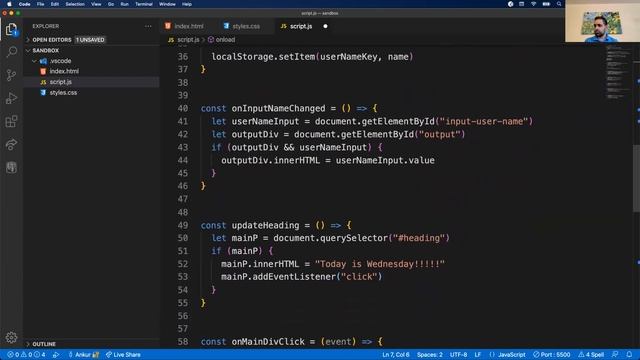Click the unsaved dot on the script.js tab
Viewport: 640px width, 360px height.
pyautogui.click(x=325, y=26)
